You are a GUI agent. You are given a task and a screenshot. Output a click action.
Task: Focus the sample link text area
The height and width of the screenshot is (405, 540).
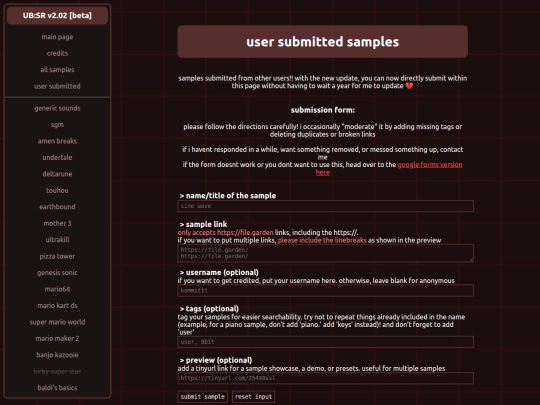[x=325, y=253]
